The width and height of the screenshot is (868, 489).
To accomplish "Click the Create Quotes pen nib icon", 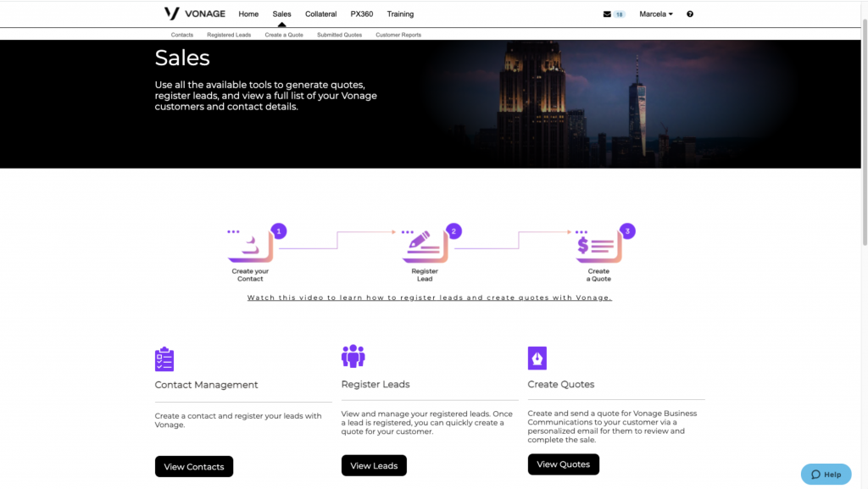I will 537,357.
